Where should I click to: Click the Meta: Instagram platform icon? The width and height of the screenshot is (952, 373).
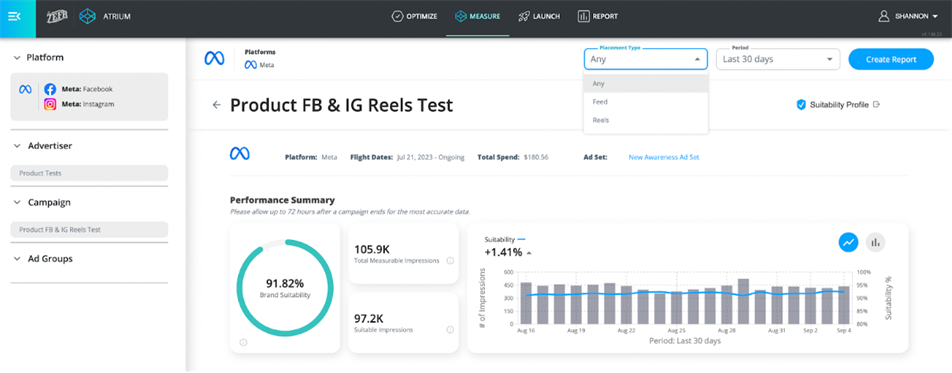[x=50, y=104]
